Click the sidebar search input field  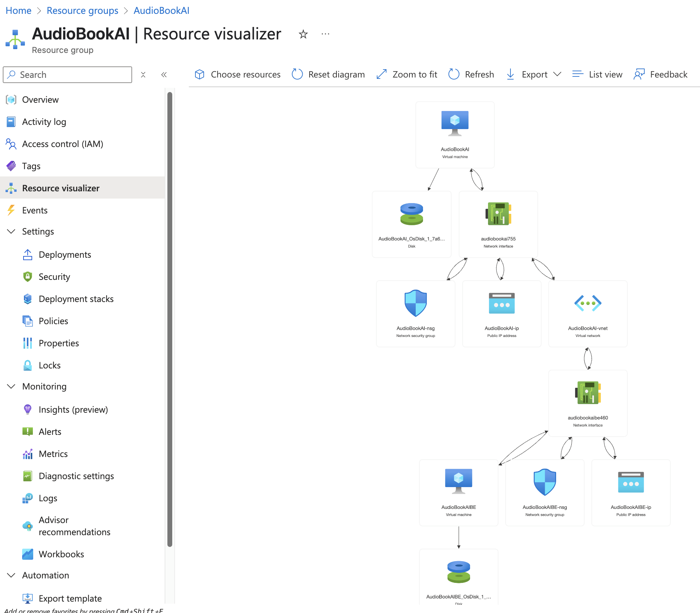click(x=67, y=74)
